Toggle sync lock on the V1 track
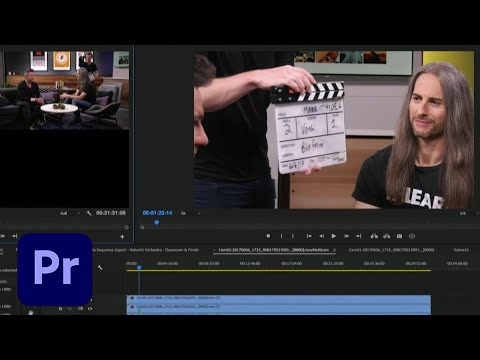The height and width of the screenshot is (360, 480). coord(80,309)
